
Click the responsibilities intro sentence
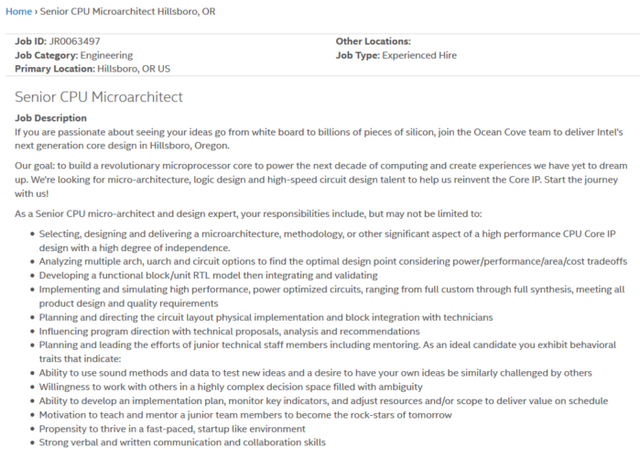[x=248, y=213]
